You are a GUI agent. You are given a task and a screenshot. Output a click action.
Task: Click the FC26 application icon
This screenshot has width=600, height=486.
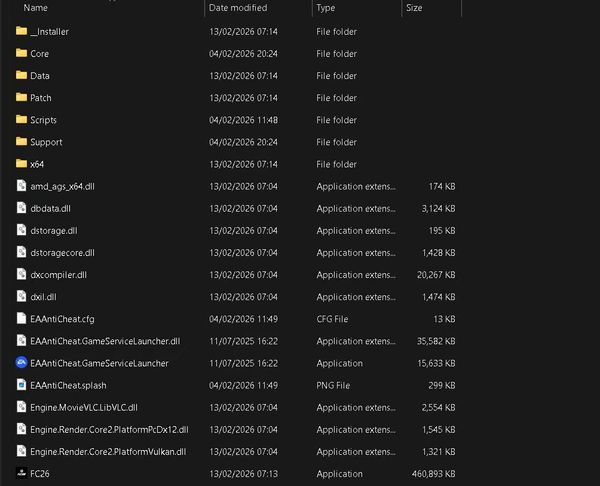(21, 473)
